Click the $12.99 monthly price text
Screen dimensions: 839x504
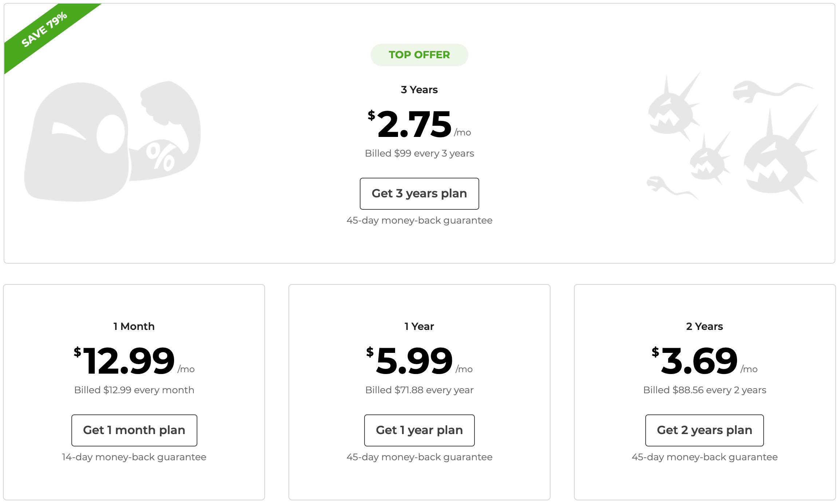[x=134, y=361]
